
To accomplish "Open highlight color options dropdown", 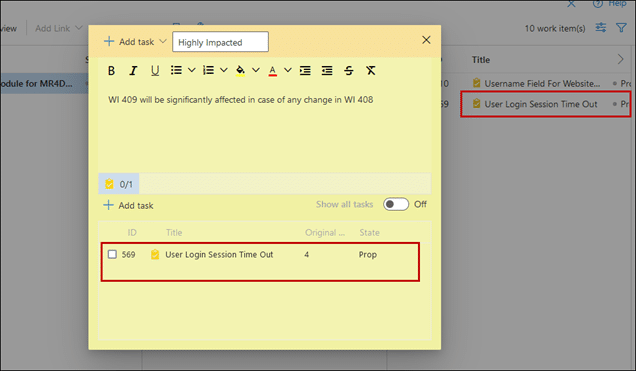I will (256, 70).
